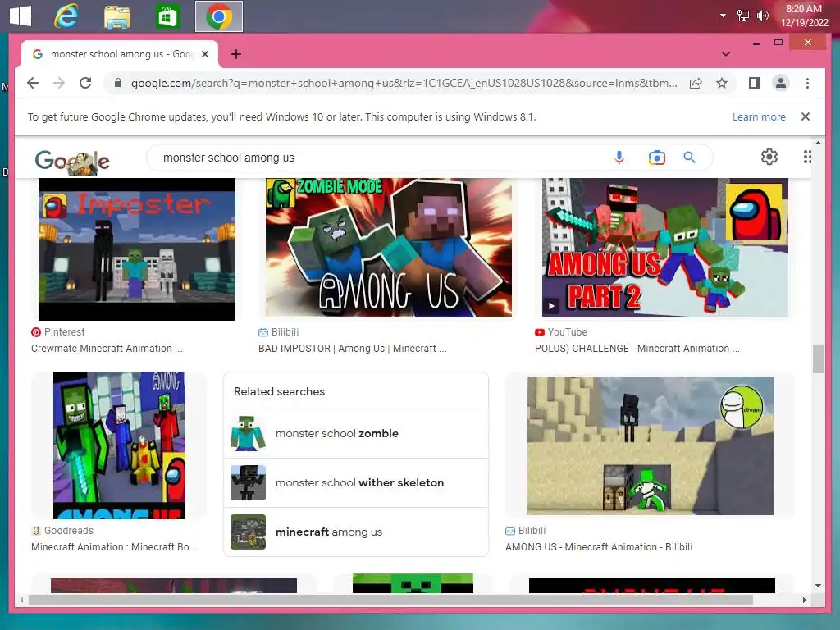The width and height of the screenshot is (840, 630).
Task: Open the Windows Store taskbar icon
Action: [167, 16]
